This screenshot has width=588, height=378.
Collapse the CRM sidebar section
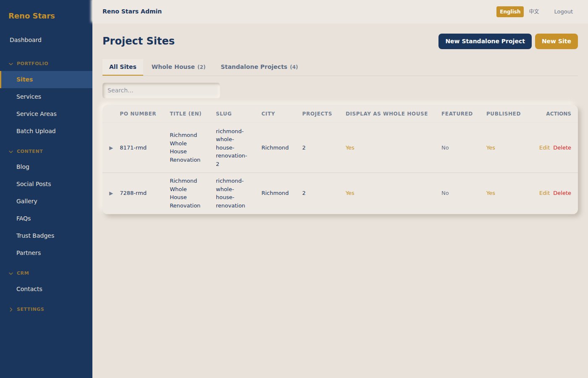pyautogui.click(x=22, y=273)
